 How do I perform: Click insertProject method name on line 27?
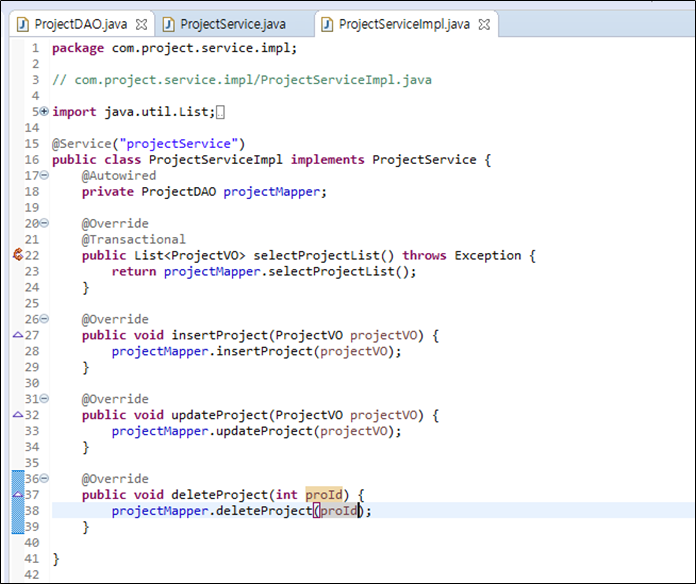[219, 335]
